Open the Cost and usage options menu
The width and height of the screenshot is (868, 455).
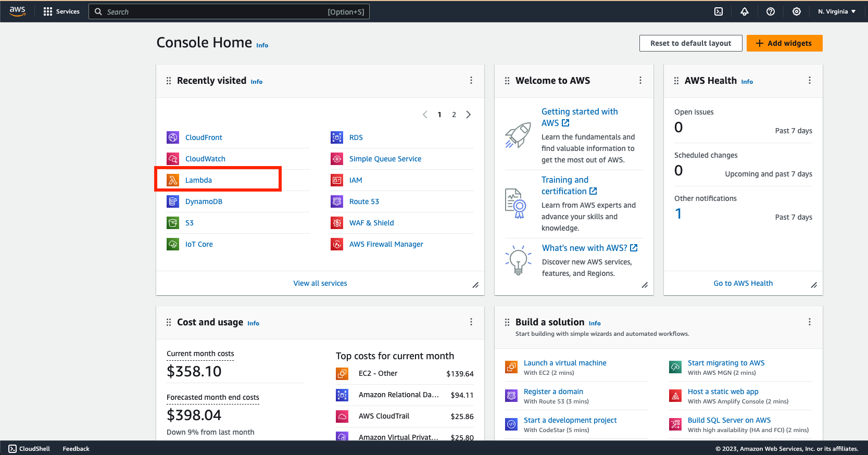(x=471, y=322)
